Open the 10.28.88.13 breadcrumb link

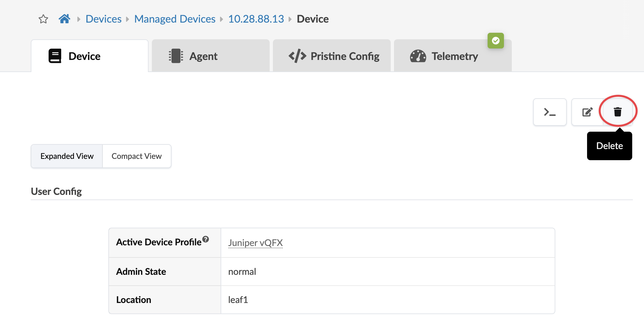256,19
